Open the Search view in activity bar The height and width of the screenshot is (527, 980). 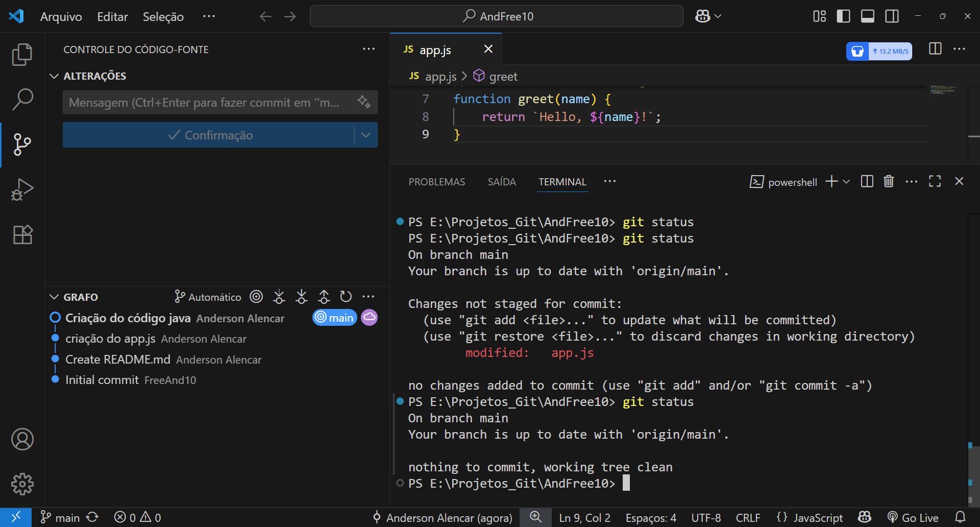tap(22, 100)
